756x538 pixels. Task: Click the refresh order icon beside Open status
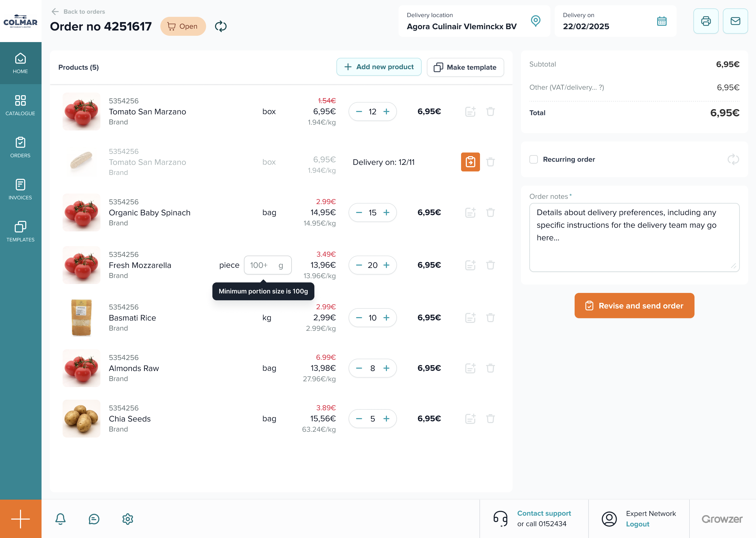tap(221, 26)
